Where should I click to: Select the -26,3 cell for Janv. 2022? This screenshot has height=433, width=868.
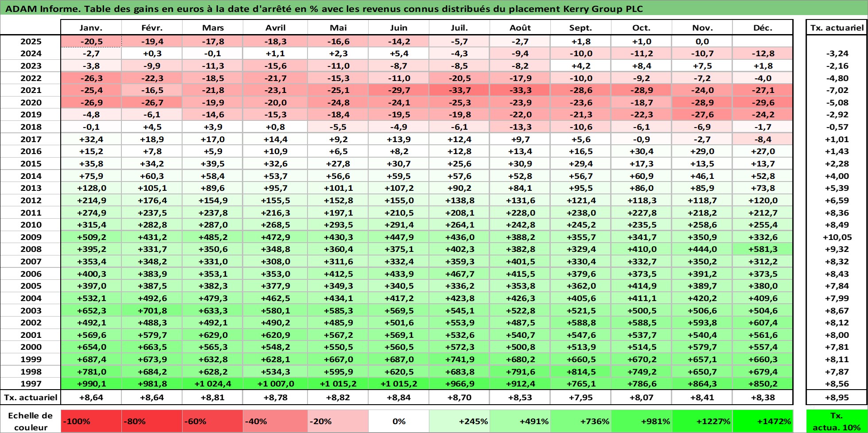pyautogui.click(x=91, y=78)
